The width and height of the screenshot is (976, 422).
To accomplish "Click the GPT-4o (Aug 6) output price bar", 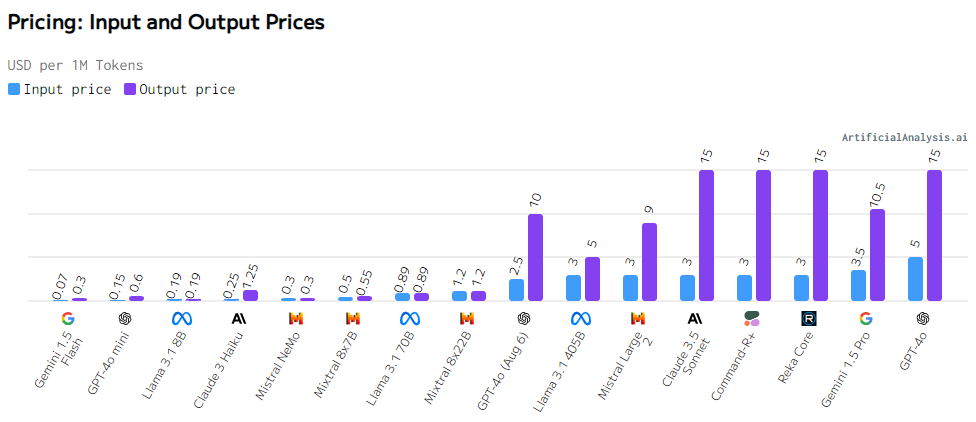I will coord(535,257).
